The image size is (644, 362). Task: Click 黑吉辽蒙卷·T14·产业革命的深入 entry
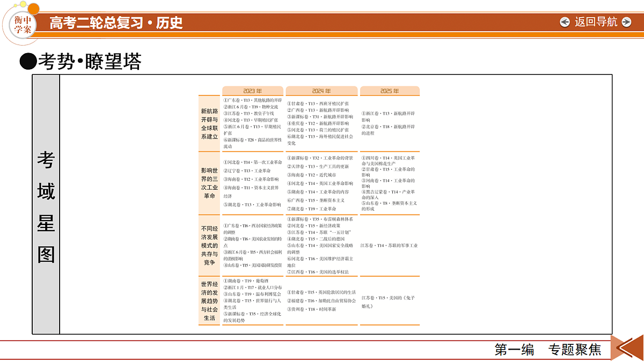pyautogui.click(x=388, y=195)
